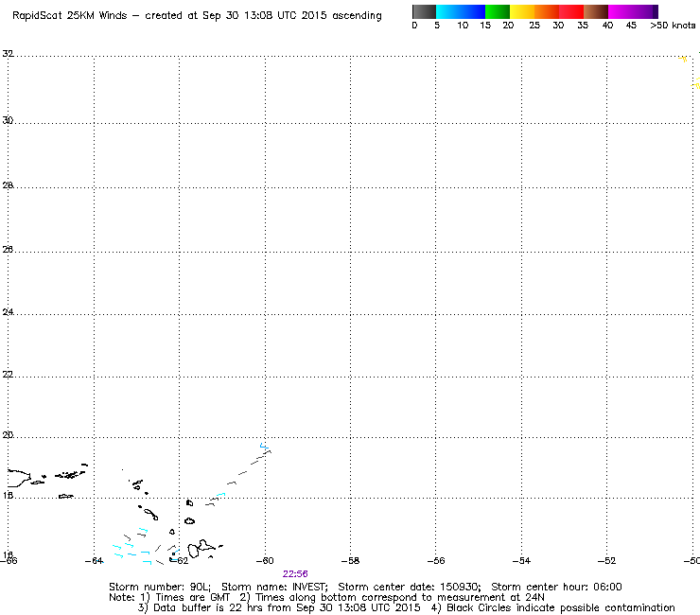Image resolution: width=700 pixels, height=615 pixels.
Task: Click the longitude label -54
Action: coord(521,560)
